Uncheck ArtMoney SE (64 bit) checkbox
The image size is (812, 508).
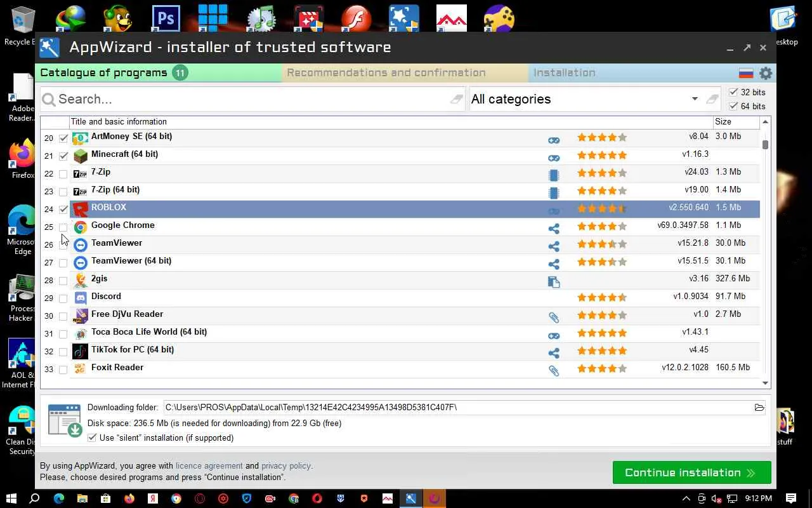pos(63,138)
